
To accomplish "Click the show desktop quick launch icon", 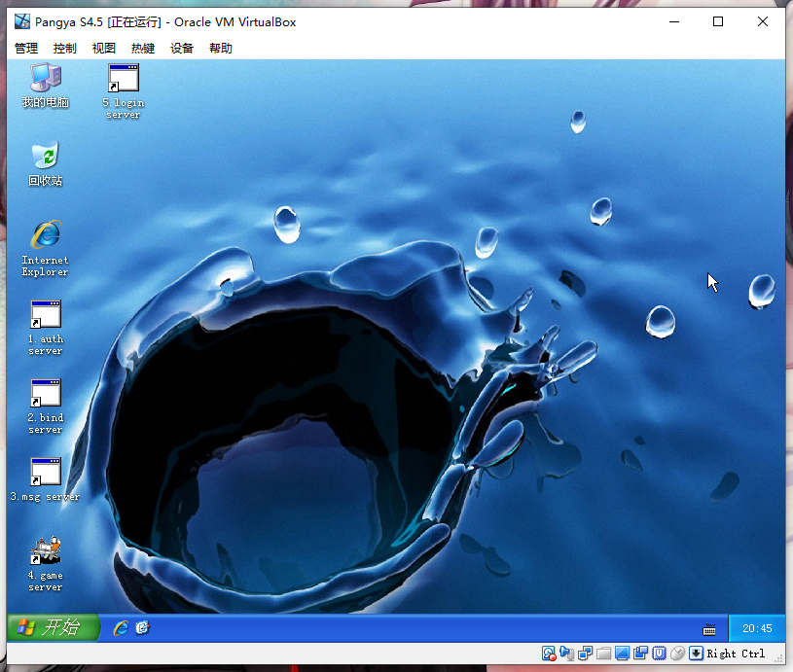I will coord(143,628).
